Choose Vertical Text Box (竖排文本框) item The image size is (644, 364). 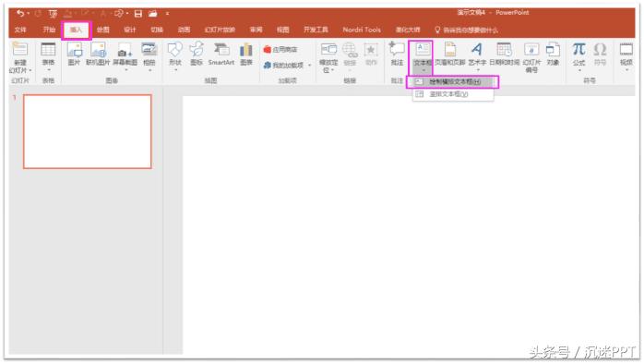tap(453, 94)
